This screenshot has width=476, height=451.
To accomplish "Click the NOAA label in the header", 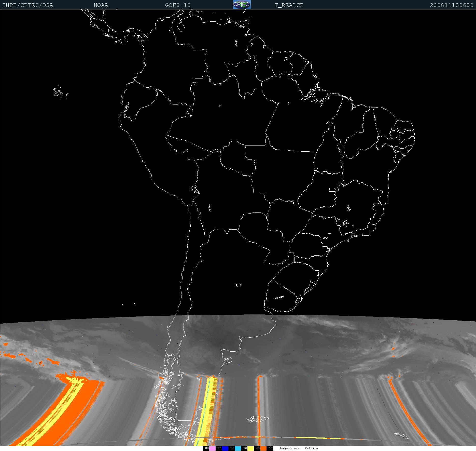I will (x=101, y=5).
